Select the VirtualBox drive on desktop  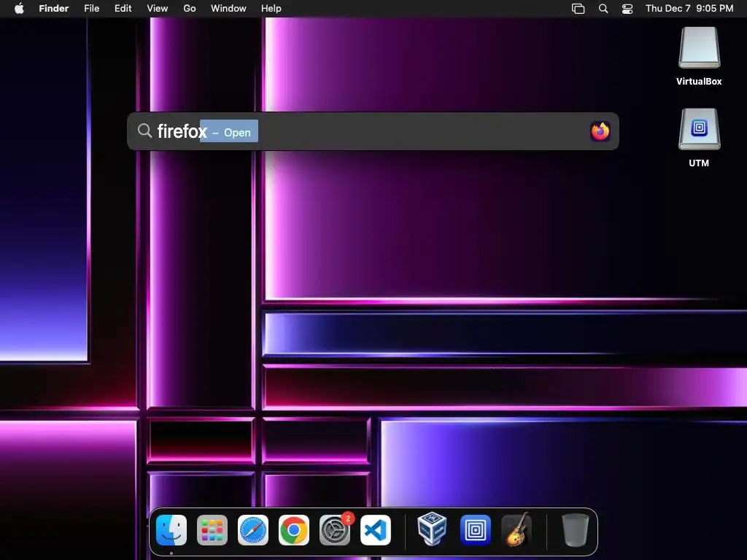tap(700, 47)
